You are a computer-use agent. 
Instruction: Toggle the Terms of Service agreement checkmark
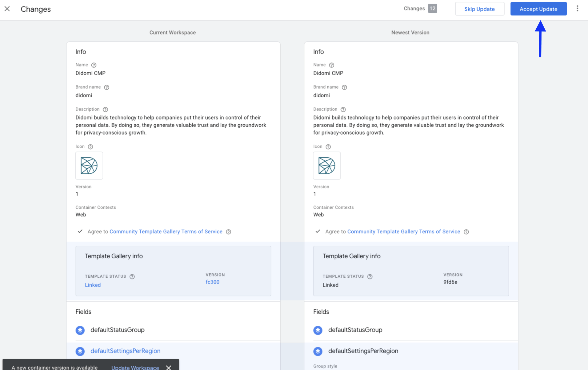pos(80,231)
